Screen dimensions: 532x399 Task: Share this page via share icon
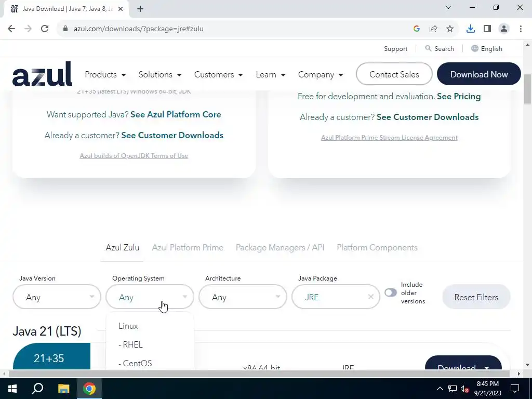433,29
